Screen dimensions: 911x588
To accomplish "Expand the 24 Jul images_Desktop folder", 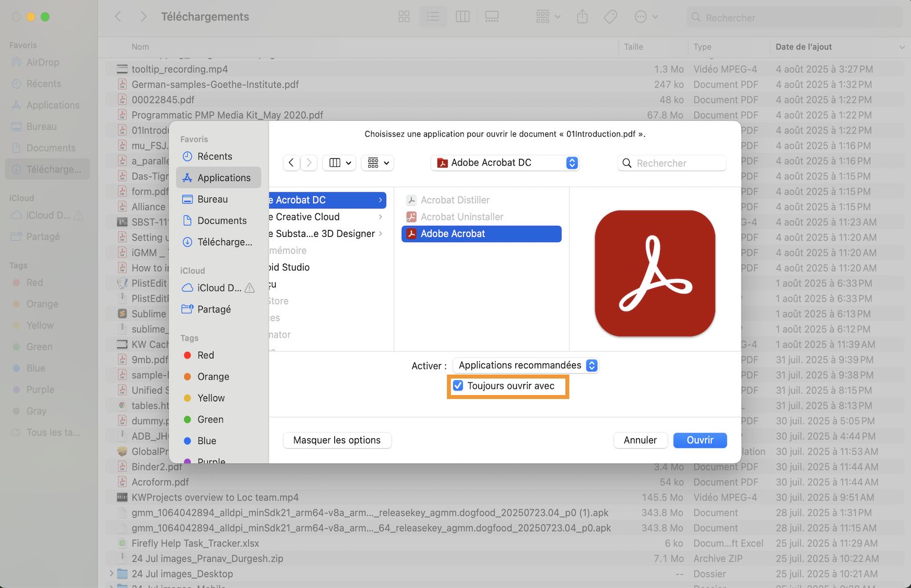I will (112, 574).
